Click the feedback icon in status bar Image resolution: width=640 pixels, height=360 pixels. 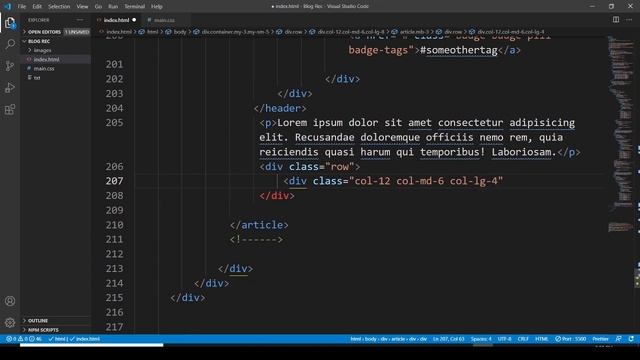pos(619,339)
